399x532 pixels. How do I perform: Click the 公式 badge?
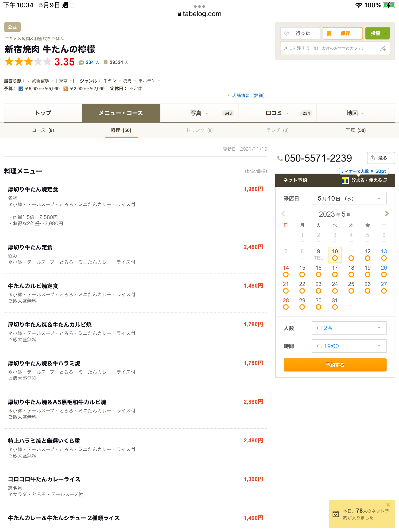tap(12, 27)
